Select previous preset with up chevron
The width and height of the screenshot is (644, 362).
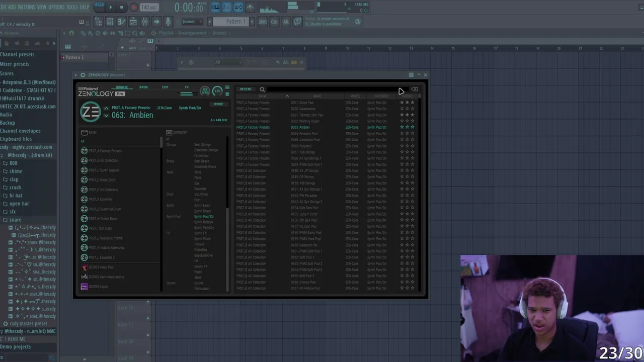click(x=106, y=108)
